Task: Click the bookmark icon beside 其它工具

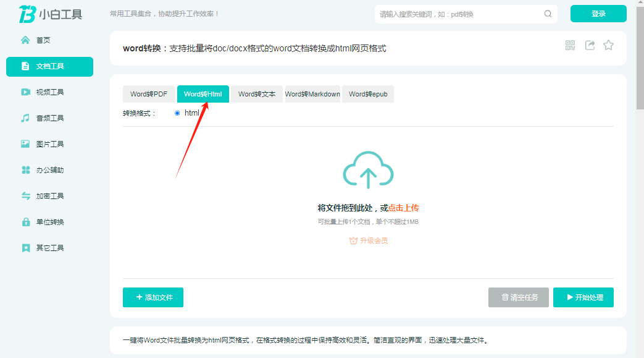Action: 26,248
